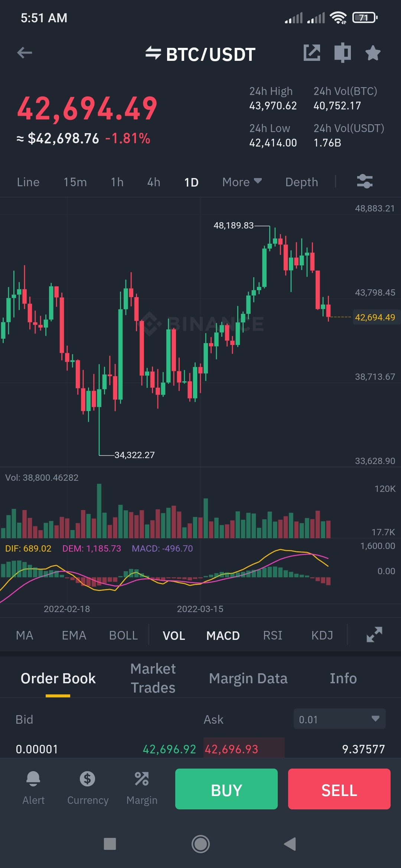
Task: Select the 4h timeframe tab
Action: click(x=154, y=182)
